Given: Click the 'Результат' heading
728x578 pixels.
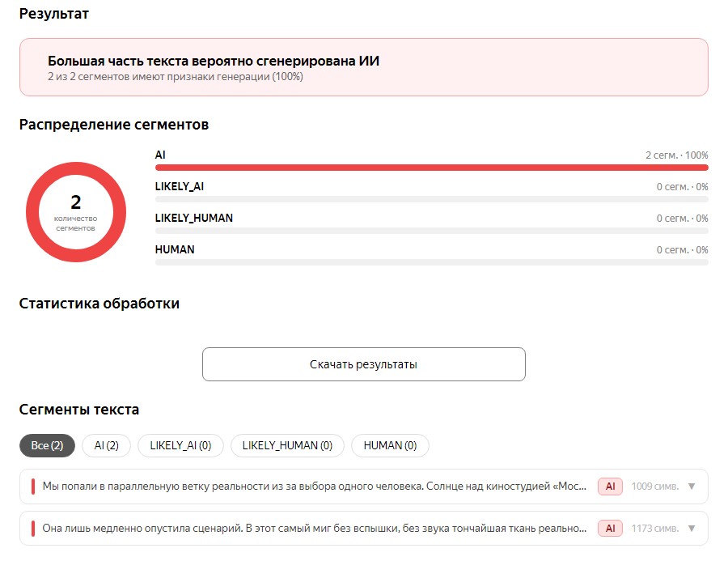Looking at the screenshot, I should coord(54,14).
